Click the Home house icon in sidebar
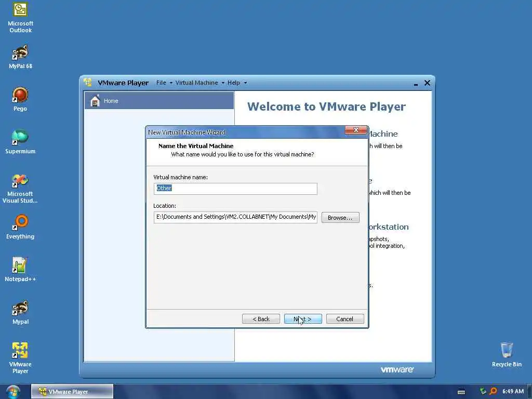The image size is (532, 399). pyautogui.click(x=96, y=101)
